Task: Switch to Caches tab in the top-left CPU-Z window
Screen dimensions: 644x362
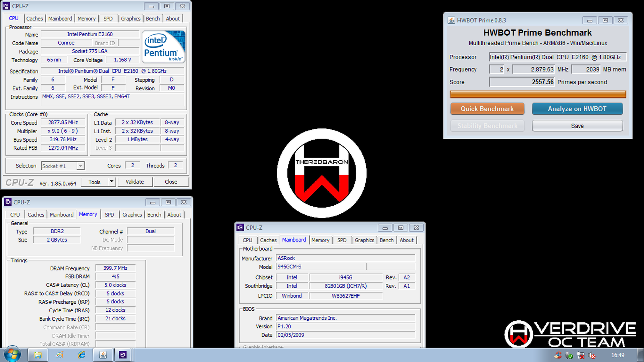Action: click(35, 19)
